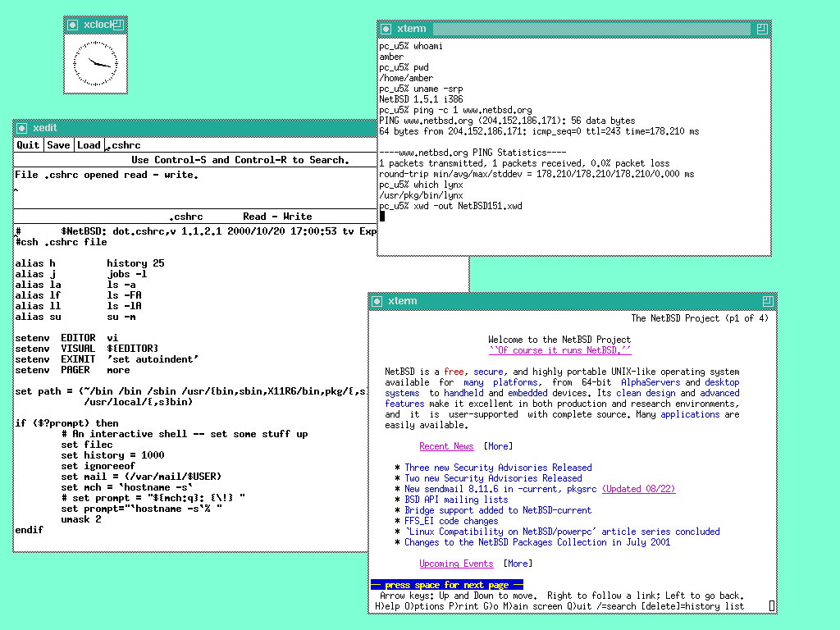Focus the .cshrc filename field in xedit

point(241,145)
